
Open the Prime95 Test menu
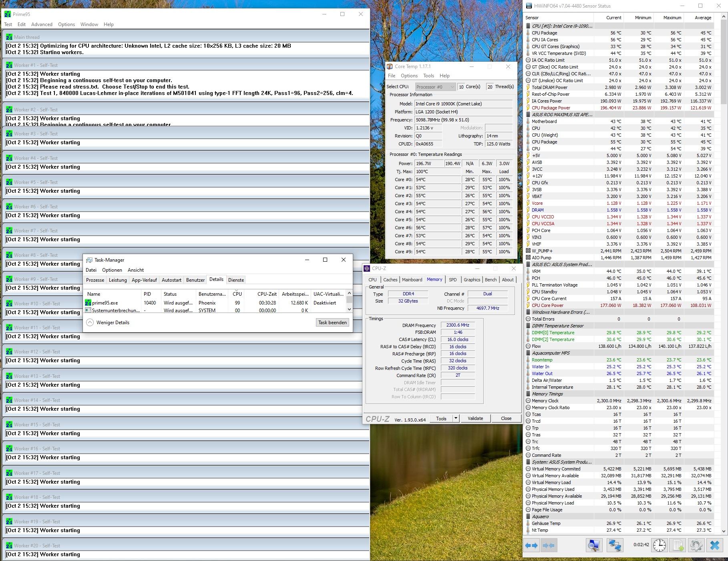(x=8, y=24)
